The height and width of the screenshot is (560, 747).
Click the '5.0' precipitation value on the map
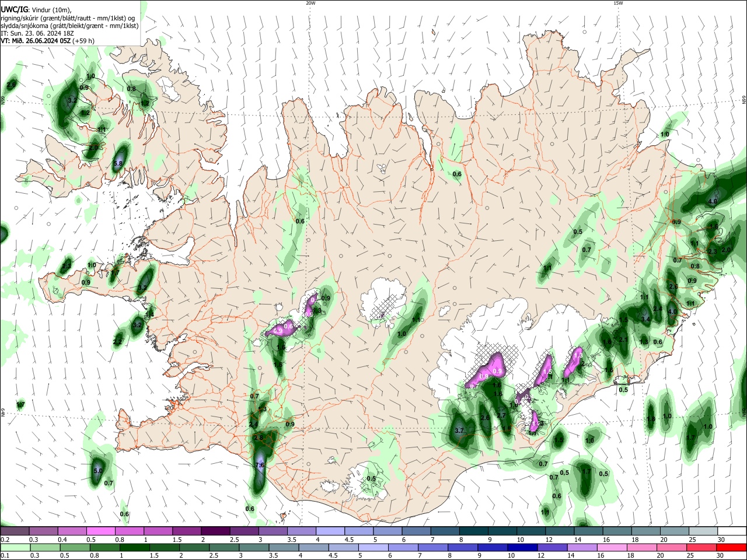click(x=98, y=471)
